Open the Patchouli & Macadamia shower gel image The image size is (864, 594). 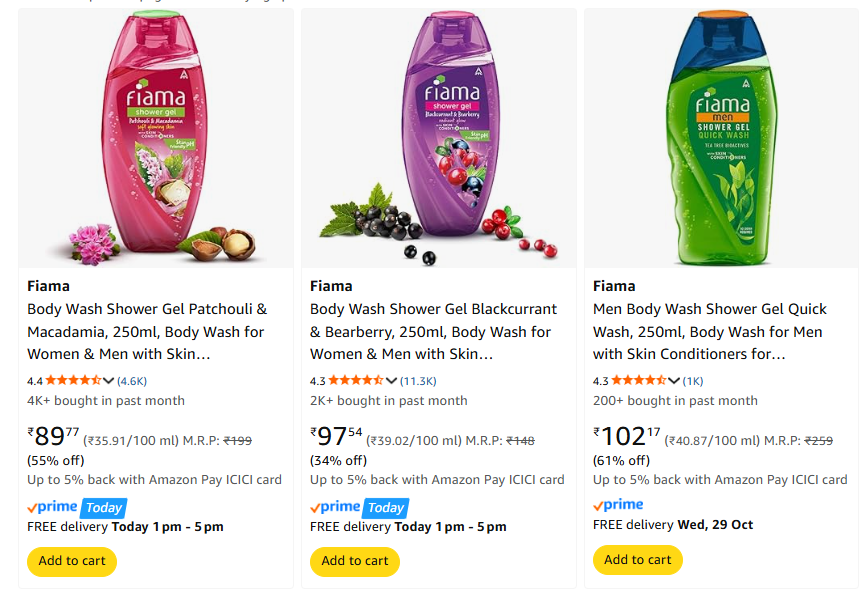155,138
